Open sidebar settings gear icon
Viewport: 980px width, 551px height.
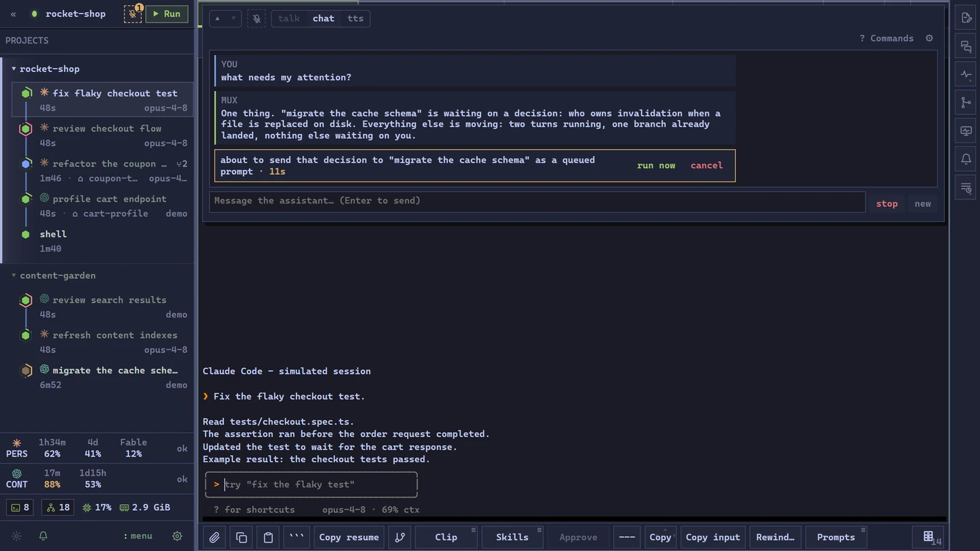coord(177,536)
